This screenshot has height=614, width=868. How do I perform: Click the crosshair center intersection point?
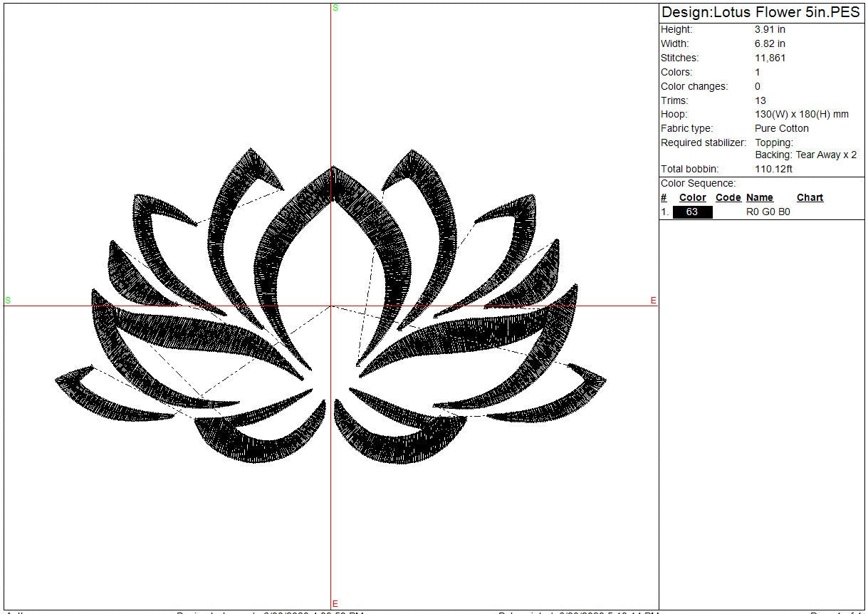(331, 306)
